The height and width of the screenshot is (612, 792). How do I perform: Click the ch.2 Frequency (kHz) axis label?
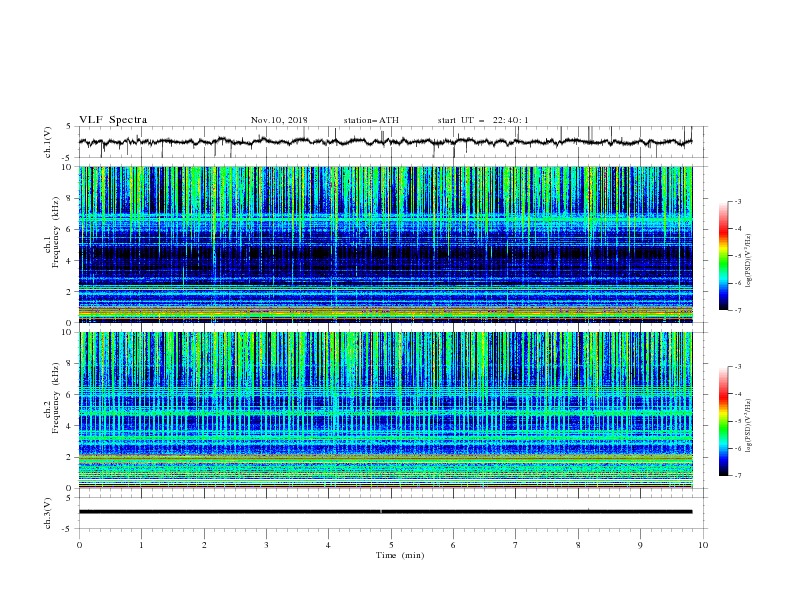52,397
